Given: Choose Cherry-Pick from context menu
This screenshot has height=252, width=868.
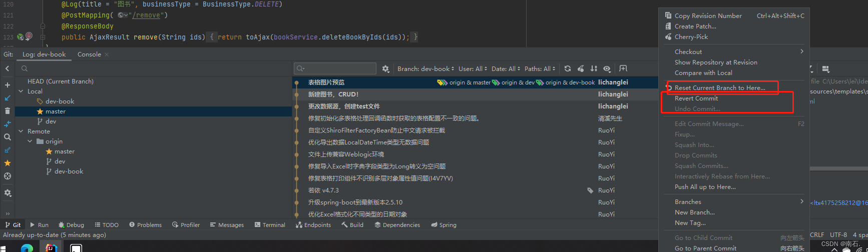Looking at the screenshot, I should [734, 37].
